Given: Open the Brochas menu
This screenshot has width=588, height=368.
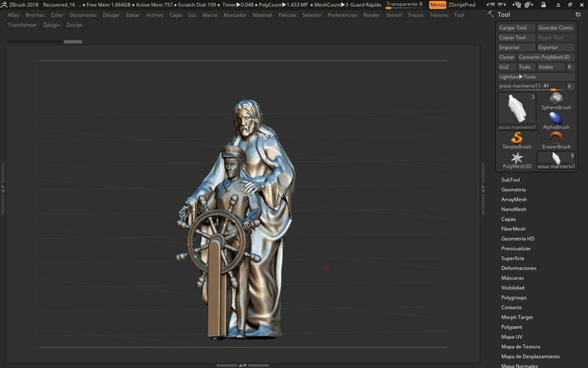Looking at the screenshot, I should (35, 15).
